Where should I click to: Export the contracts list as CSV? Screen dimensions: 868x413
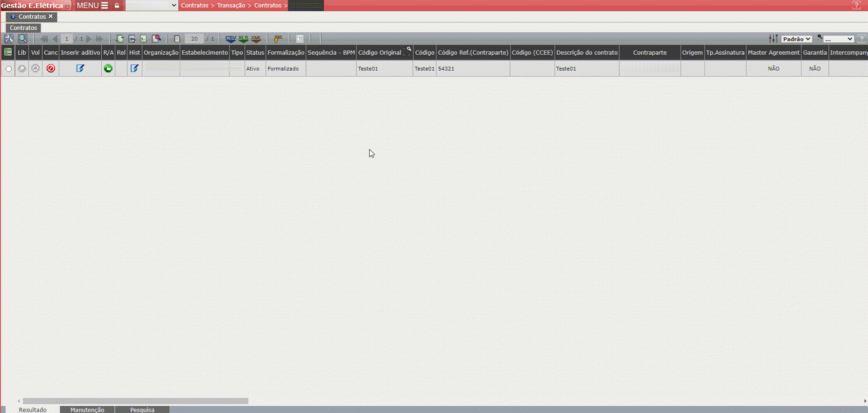coord(231,39)
